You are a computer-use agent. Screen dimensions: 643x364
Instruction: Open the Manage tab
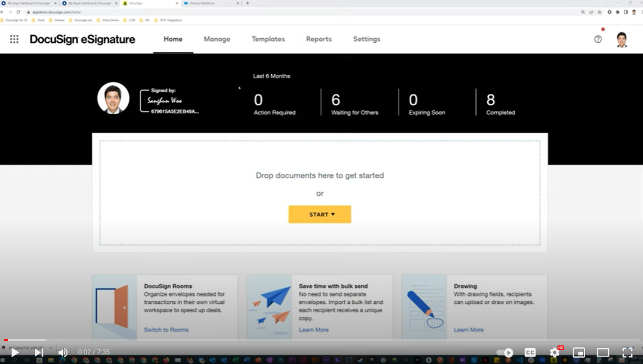pos(217,39)
